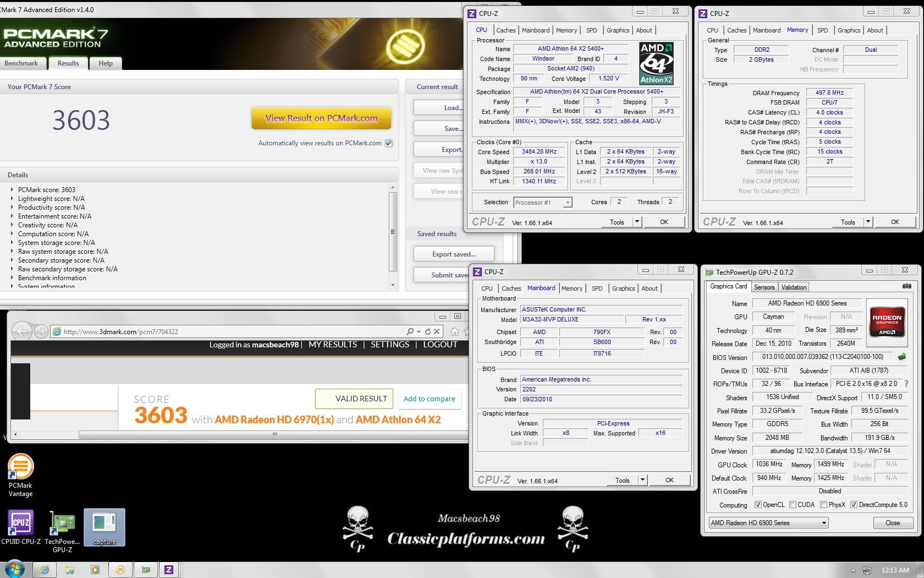Click SETTINGS link on 3dmark page
This screenshot has height=578, width=924.
click(390, 345)
